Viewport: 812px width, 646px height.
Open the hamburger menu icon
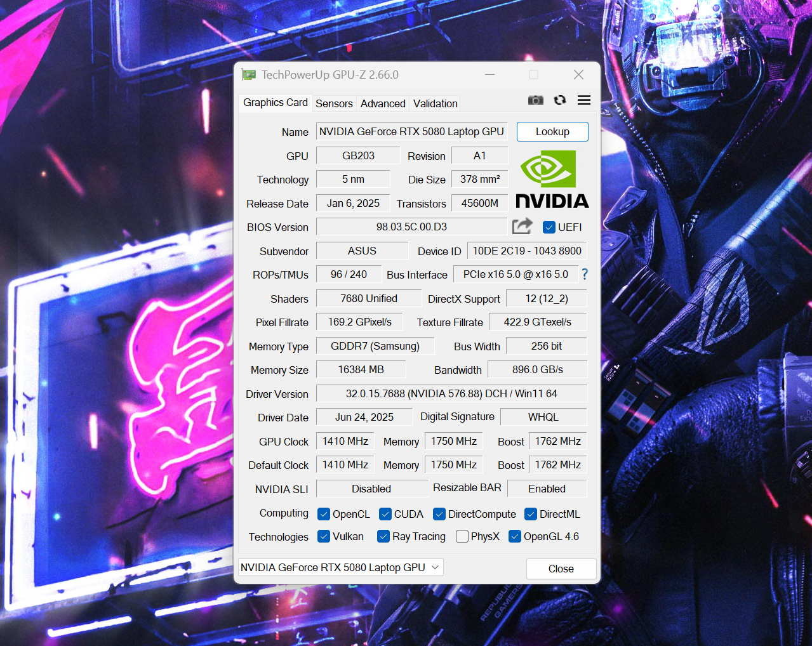[584, 100]
